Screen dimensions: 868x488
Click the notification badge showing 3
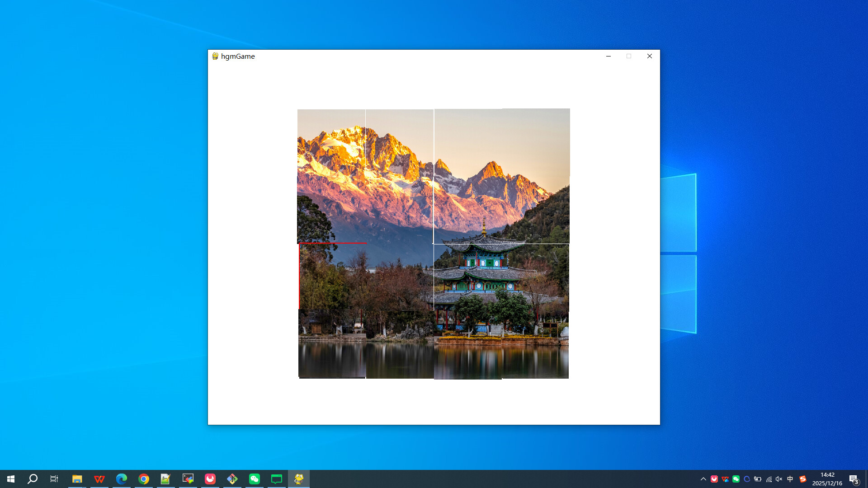(857, 482)
